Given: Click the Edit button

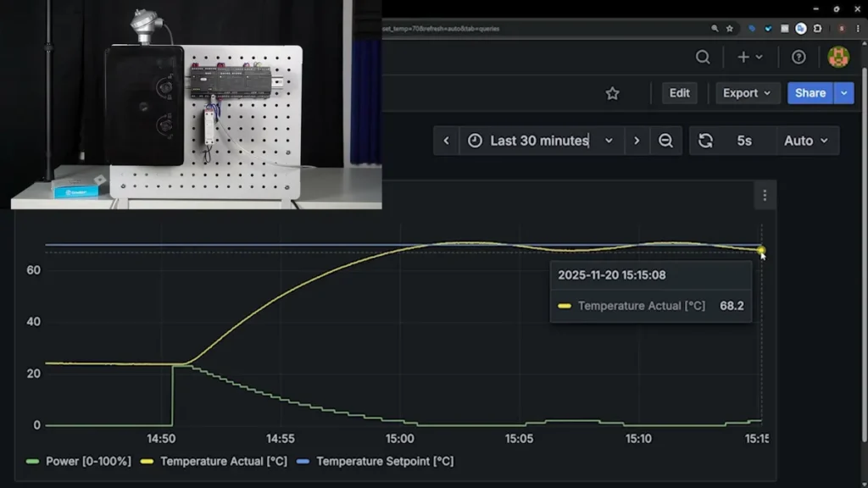Looking at the screenshot, I should [x=679, y=93].
